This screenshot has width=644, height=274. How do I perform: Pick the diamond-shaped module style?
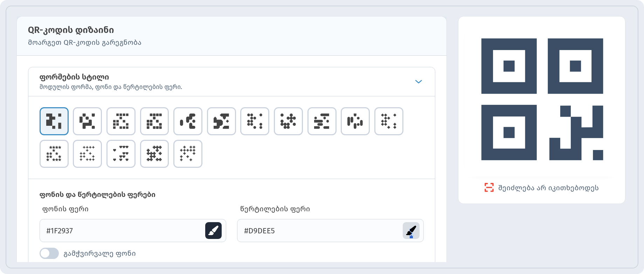coord(389,121)
